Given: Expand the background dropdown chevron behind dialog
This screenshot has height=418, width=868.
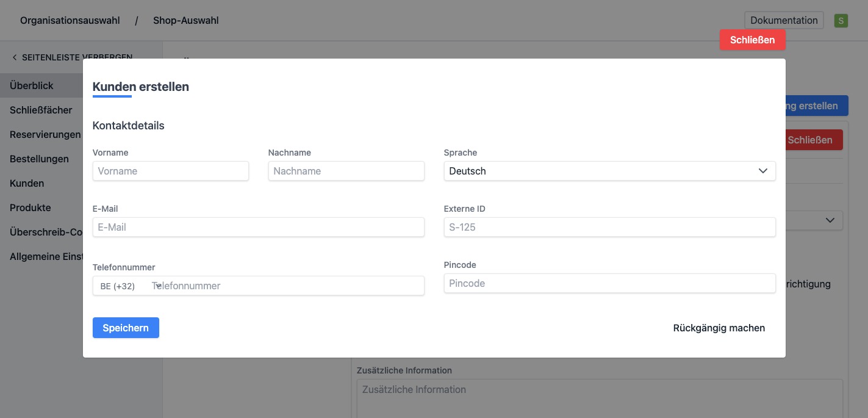Looking at the screenshot, I should (830, 220).
